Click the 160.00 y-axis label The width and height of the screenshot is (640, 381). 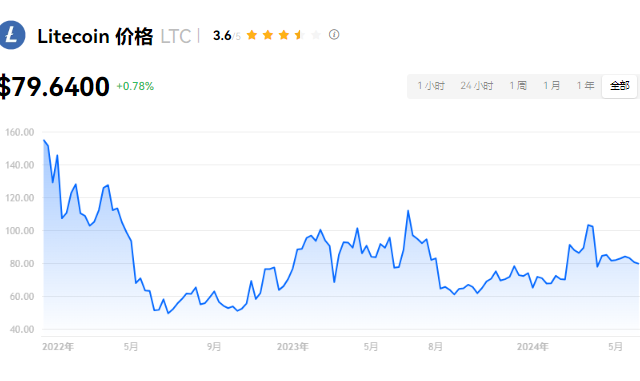(x=20, y=132)
